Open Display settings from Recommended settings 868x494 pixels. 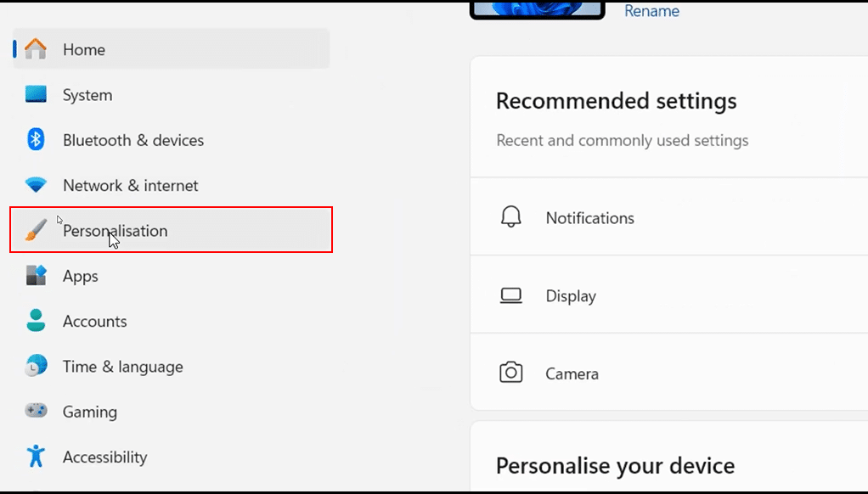click(x=571, y=295)
